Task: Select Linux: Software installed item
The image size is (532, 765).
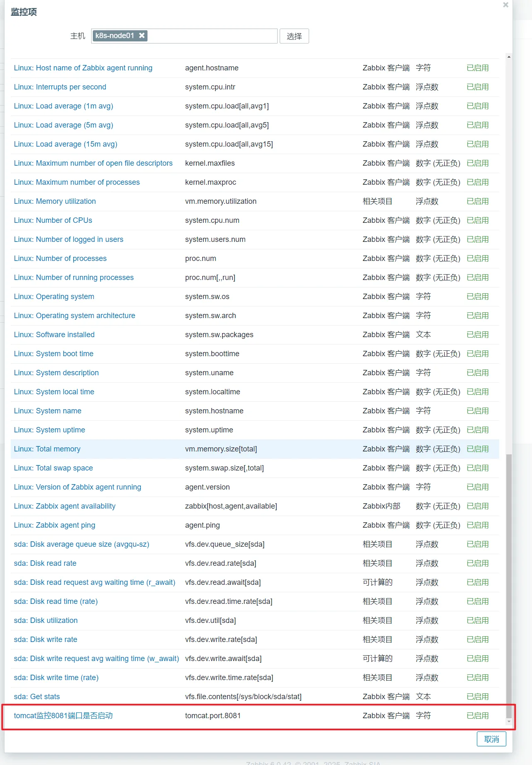Action: point(54,335)
